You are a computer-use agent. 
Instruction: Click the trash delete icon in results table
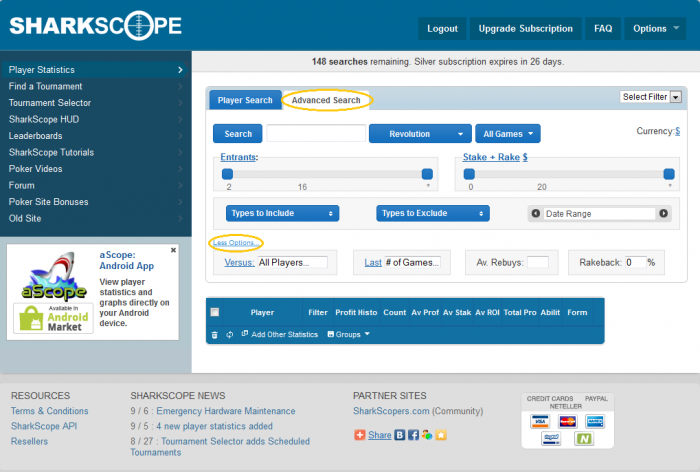tap(214, 335)
